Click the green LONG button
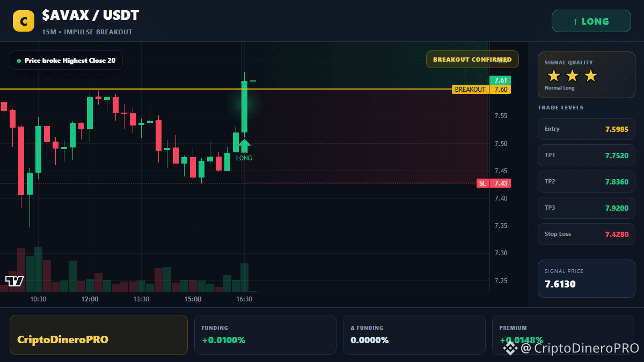Viewport: 644px width, 362px height. [x=591, y=21]
